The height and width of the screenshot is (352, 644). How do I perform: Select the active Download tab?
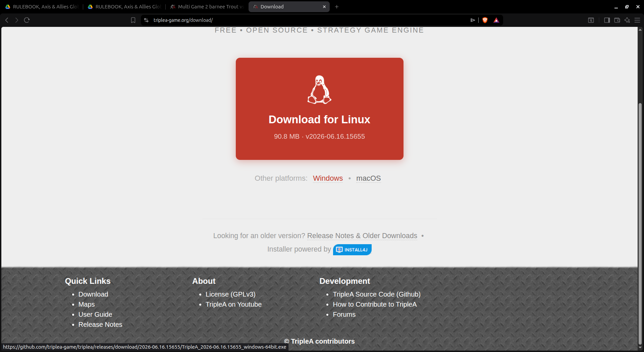coord(289,7)
